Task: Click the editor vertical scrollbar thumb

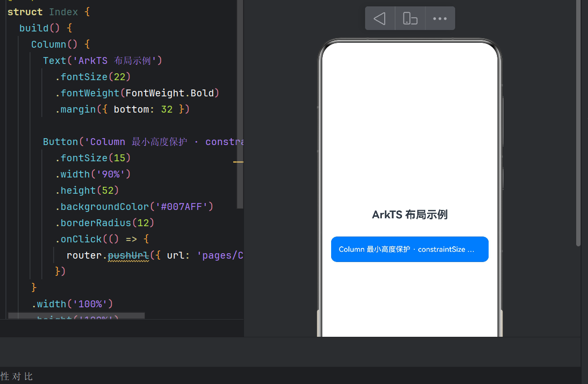Action: coord(240,104)
